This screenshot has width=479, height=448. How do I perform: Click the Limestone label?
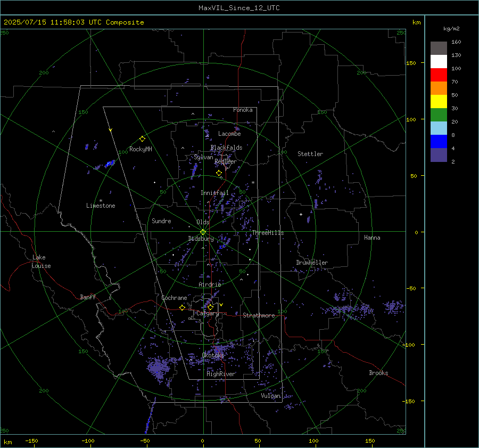tap(101, 206)
